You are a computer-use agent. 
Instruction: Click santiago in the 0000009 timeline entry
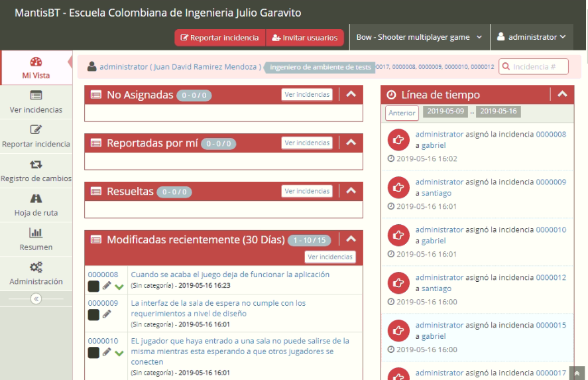(436, 193)
